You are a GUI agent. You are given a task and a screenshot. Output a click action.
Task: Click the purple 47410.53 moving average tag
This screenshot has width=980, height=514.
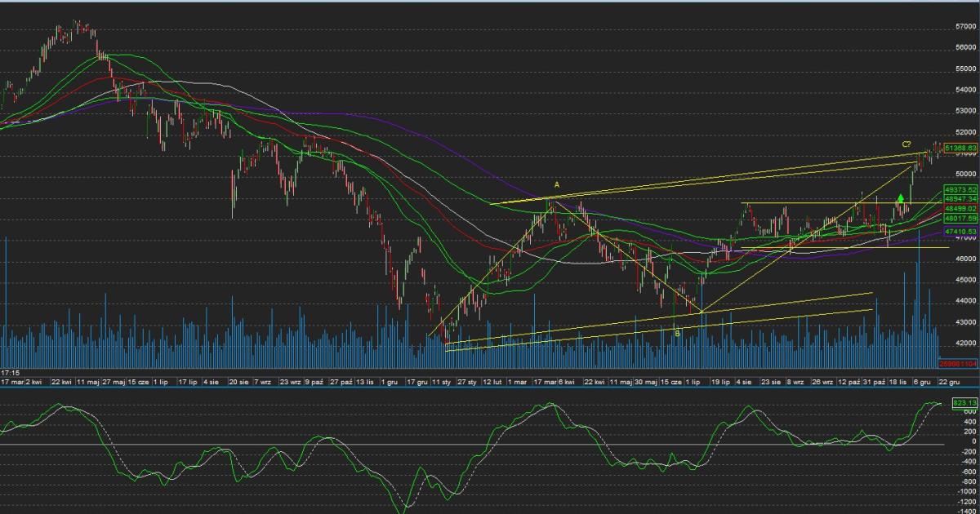pos(960,232)
